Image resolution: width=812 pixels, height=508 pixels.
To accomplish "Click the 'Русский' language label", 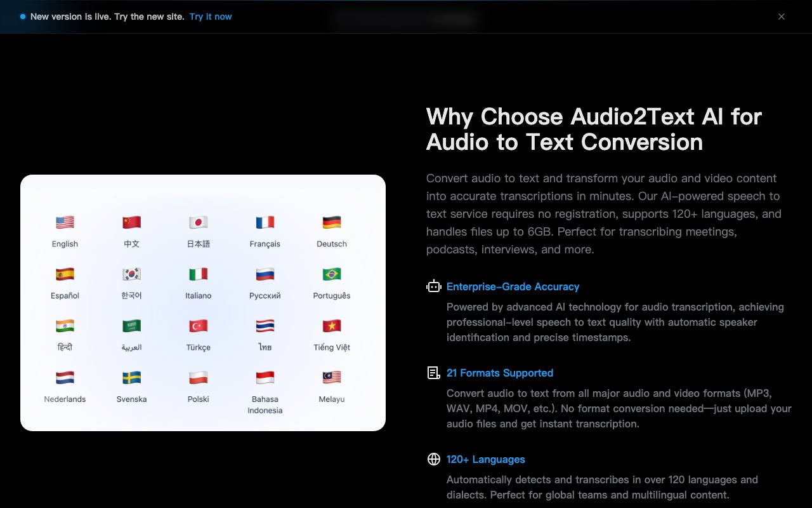I will pyautogui.click(x=265, y=295).
